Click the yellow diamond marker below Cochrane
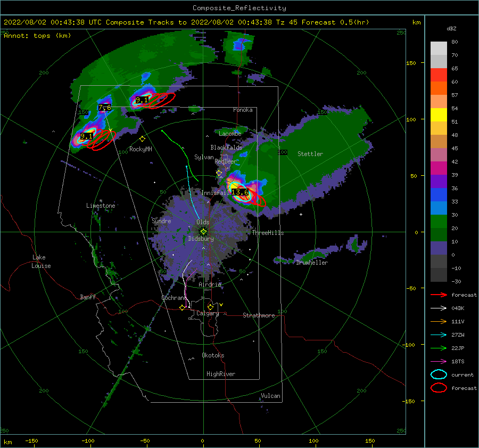The image size is (479, 448). point(182,308)
